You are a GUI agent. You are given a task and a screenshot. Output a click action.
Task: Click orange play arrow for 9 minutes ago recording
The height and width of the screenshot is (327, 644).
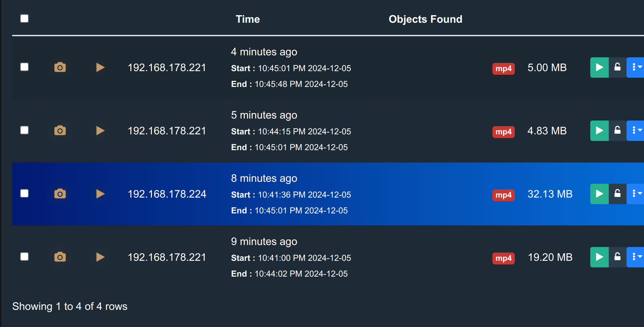point(100,257)
